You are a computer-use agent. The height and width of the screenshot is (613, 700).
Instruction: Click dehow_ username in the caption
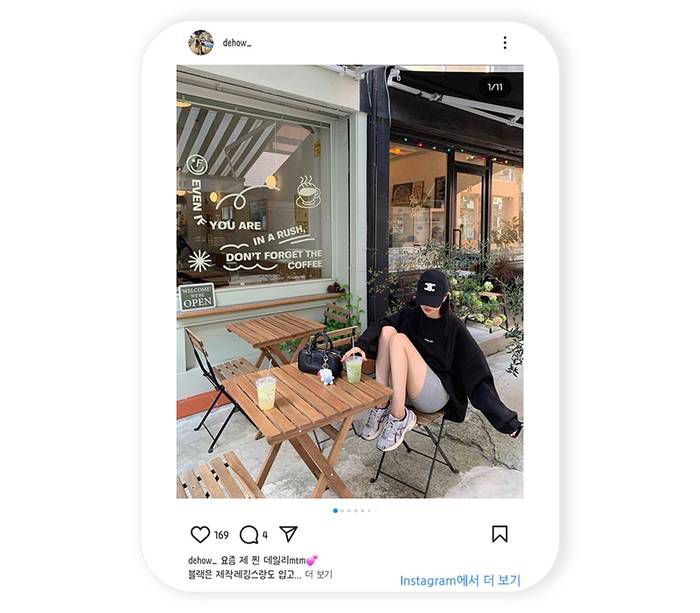202,560
